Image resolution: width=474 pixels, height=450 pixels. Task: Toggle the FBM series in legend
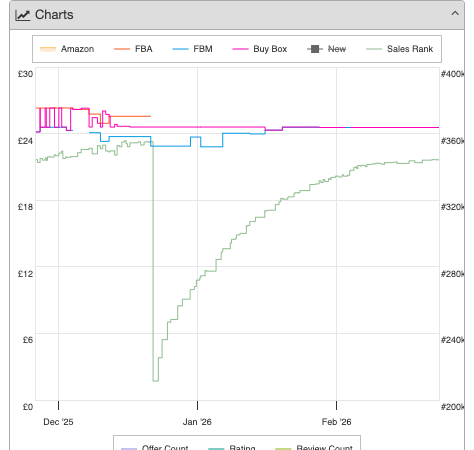[192, 49]
